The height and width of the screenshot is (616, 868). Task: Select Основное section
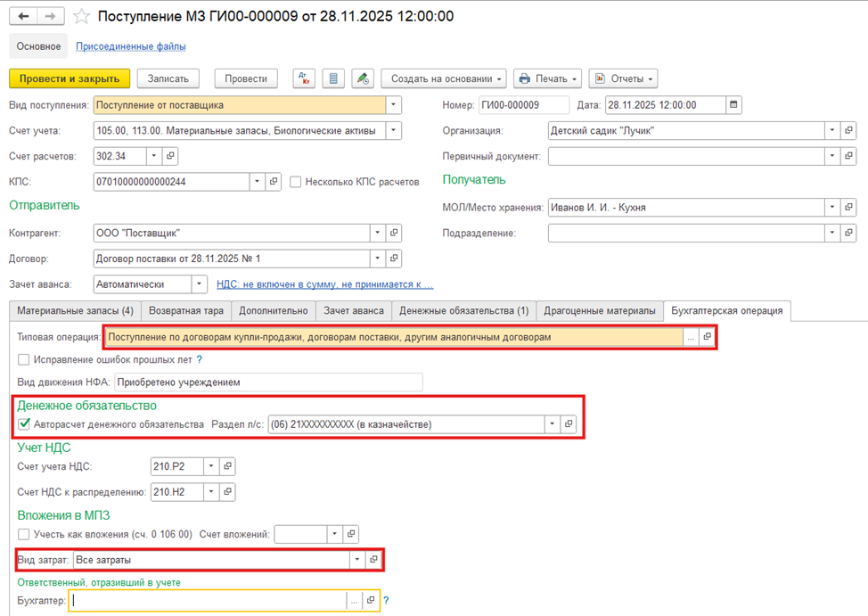[x=38, y=46]
